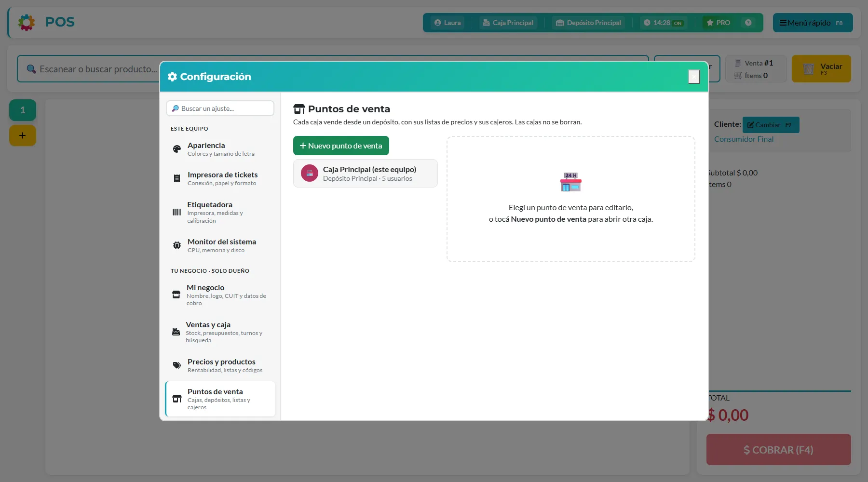Click the help question mark icon
Viewport: 868px width, 482px height.
(748, 23)
